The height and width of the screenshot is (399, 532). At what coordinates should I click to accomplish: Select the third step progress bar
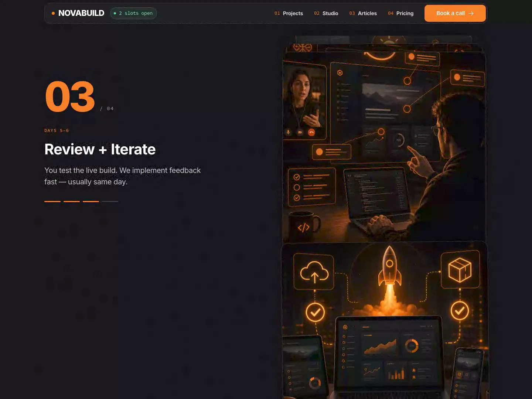tap(91, 201)
